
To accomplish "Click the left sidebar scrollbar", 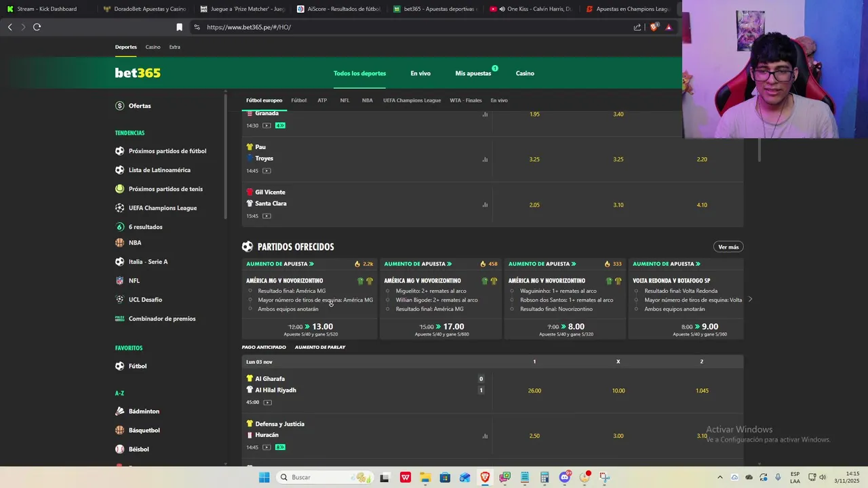I will coord(226,155).
